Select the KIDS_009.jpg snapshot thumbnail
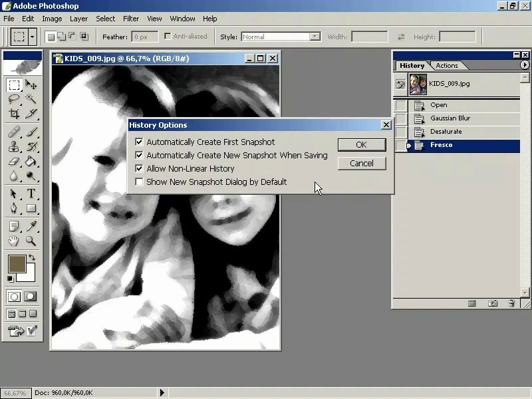This screenshot has width=532, height=399. [x=418, y=84]
